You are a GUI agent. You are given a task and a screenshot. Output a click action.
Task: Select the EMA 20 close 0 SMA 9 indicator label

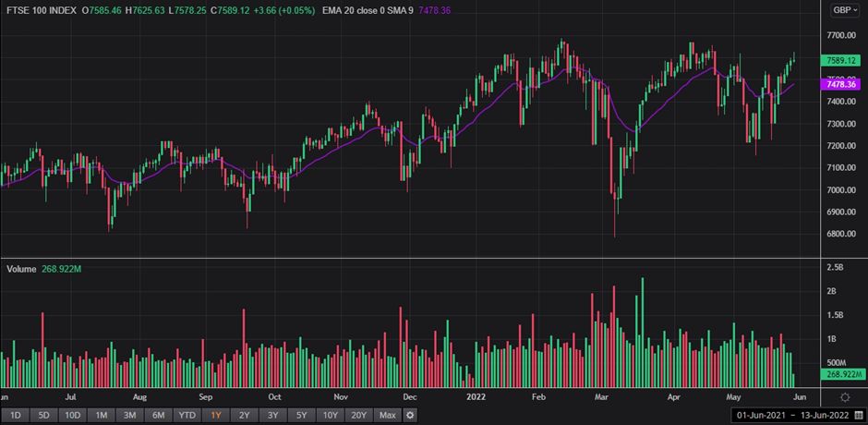pos(367,10)
